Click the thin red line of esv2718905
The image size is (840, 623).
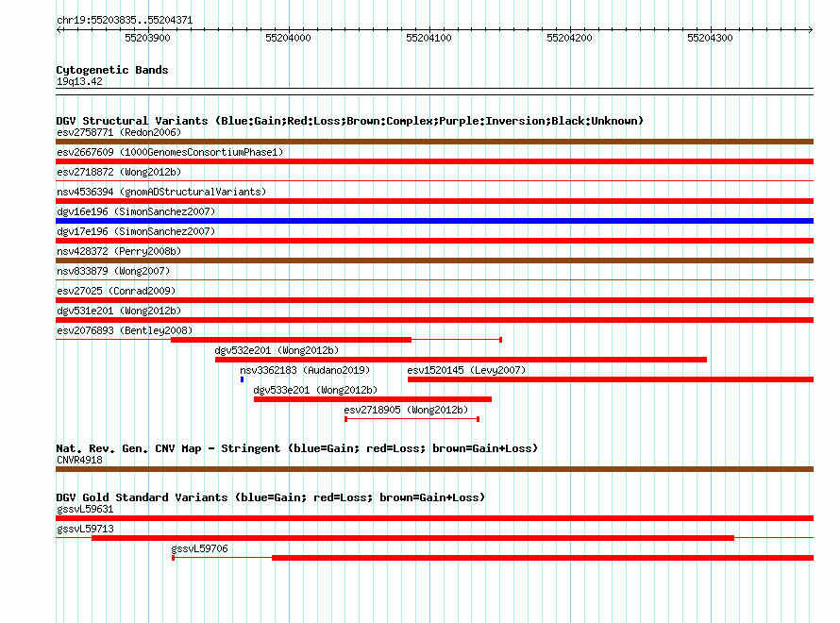click(x=412, y=419)
